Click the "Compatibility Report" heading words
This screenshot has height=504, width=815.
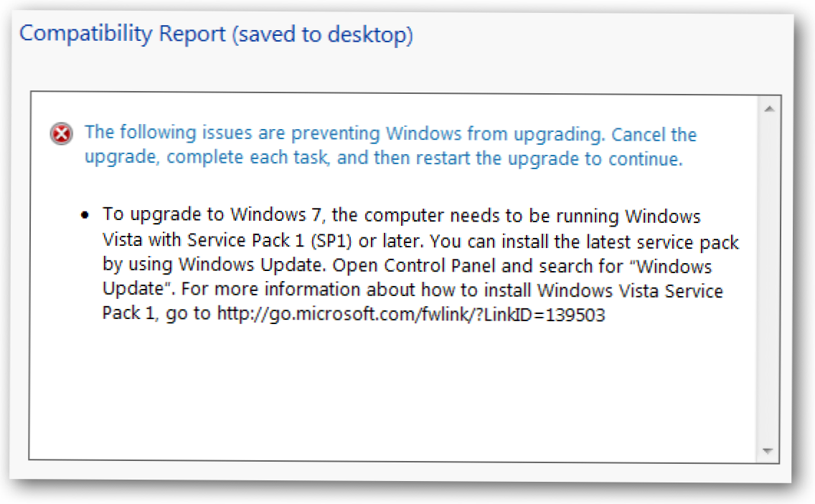pos(122,34)
